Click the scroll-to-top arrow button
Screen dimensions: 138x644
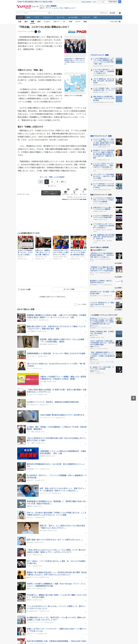point(133,398)
